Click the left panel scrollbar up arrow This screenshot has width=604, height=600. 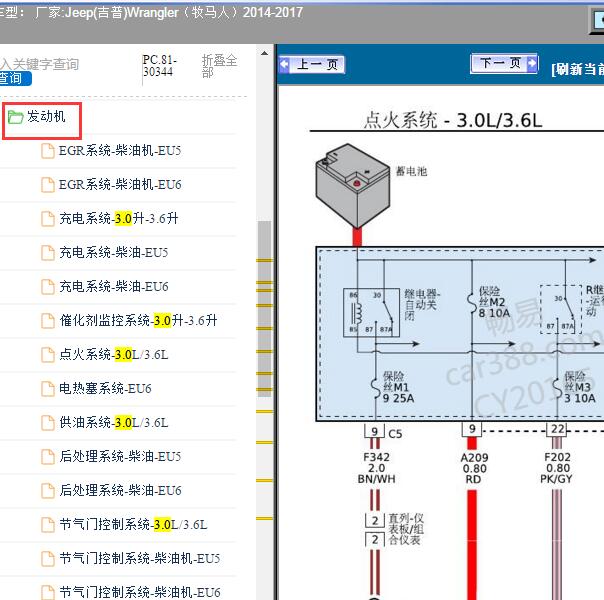click(264, 53)
